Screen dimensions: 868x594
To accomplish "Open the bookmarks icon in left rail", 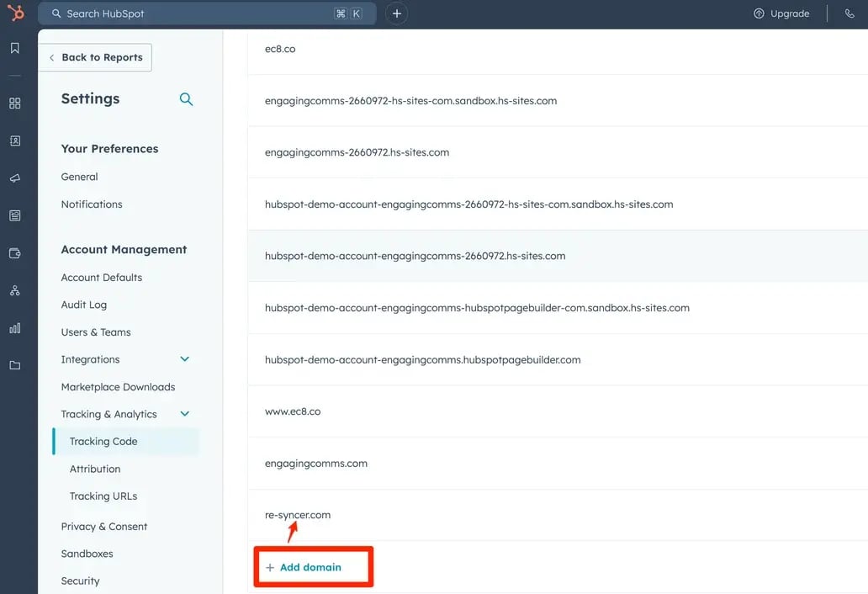I will click(15, 49).
